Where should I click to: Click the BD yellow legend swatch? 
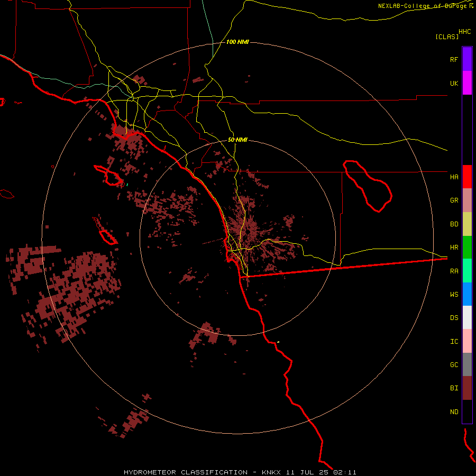(x=467, y=224)
